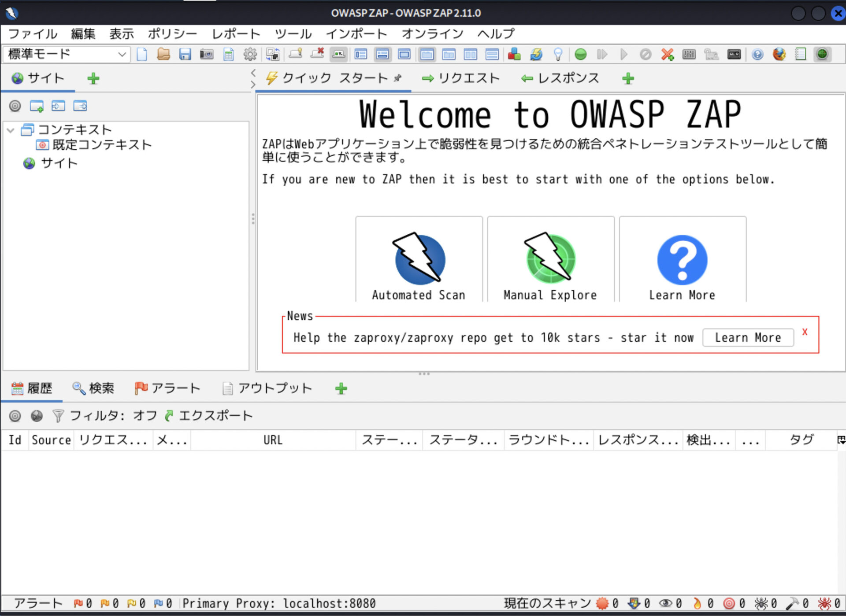This screenshot has width=846, height=616.
Task: Select 既定コンテキスト tree item
Action: (94, 145)
